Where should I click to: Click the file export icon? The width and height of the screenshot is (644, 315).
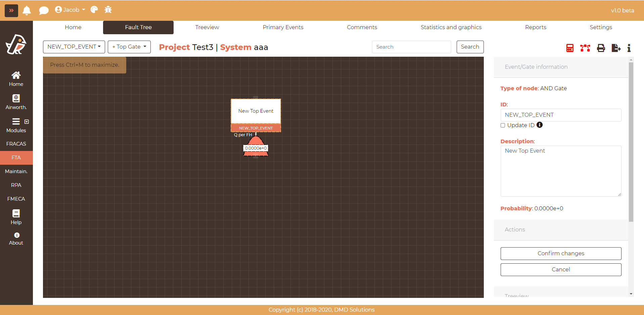pyautogui.click(x=616, y=48)
